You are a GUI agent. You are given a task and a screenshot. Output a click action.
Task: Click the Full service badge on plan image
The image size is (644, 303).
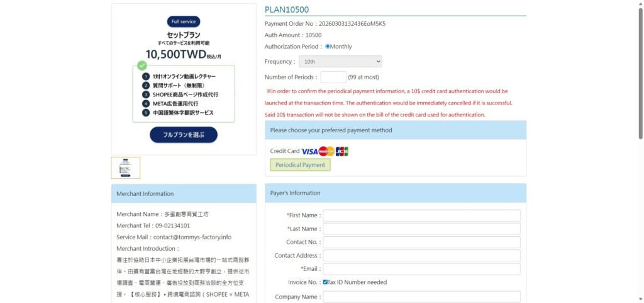point(183,21)
